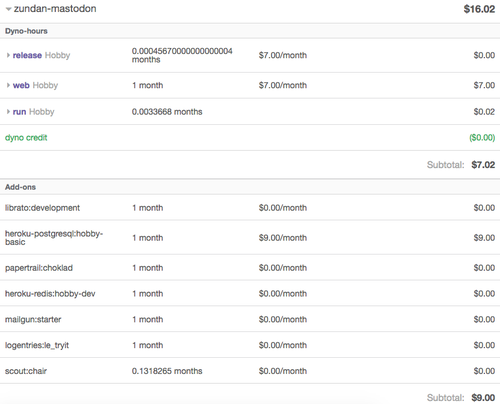Select the $0.00 charge for papertrail:choklad
Screen dimensions: 500x404
(484, 268)
